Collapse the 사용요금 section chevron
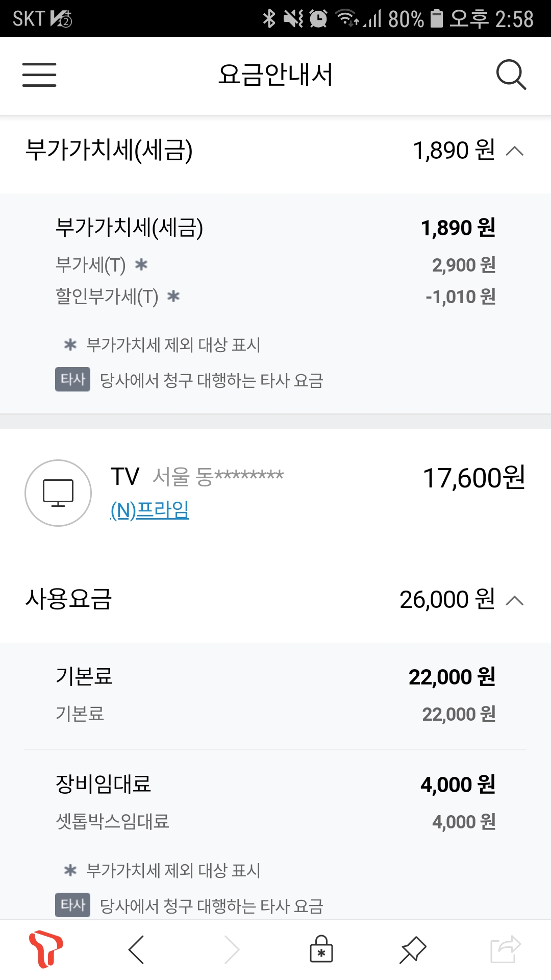 coord(515,601)
